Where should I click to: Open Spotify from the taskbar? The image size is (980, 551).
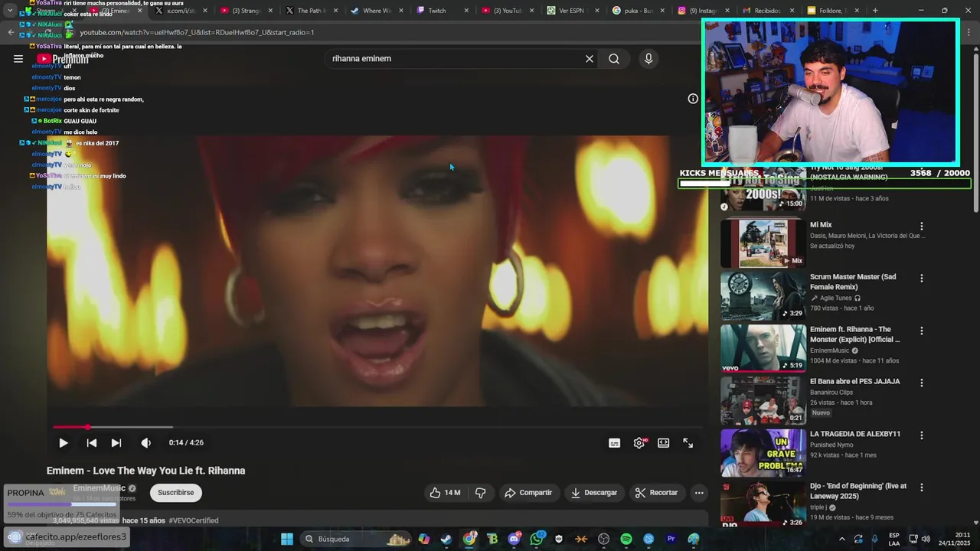click(x=626, y=539)
